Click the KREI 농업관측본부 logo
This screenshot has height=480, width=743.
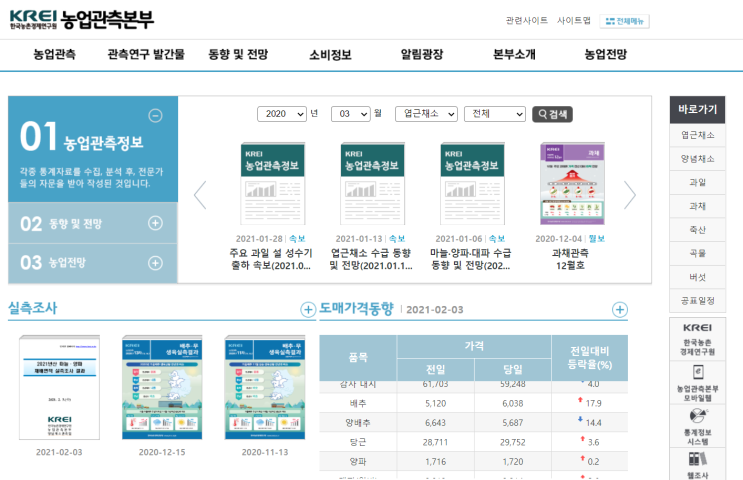click(82, 19)
